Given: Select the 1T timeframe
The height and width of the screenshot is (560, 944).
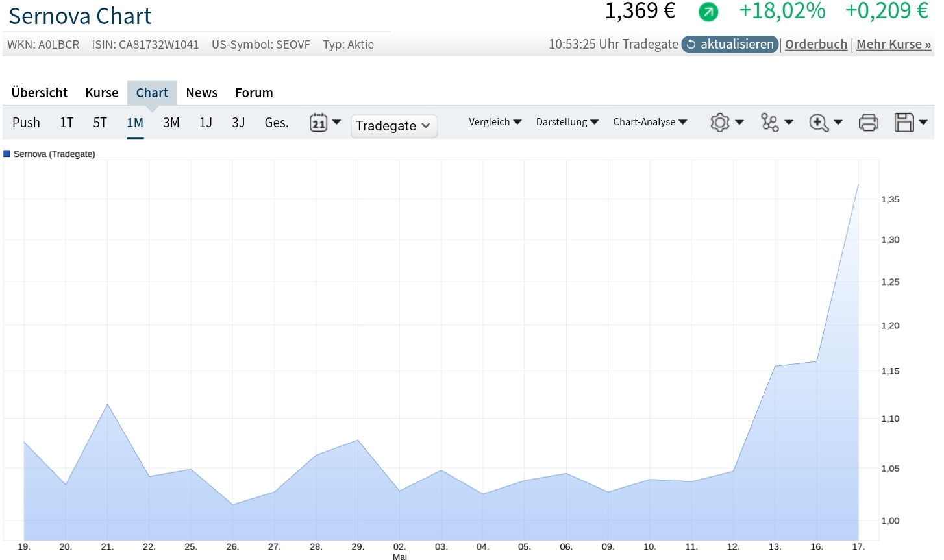Looking at the screenshot, I should click(x=67, y=123).
